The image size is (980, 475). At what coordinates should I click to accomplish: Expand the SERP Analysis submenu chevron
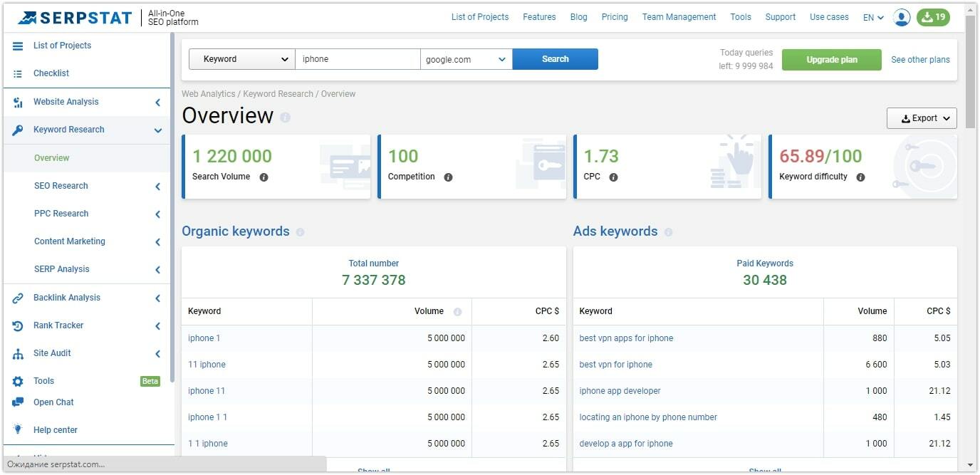tap(157, 270)
